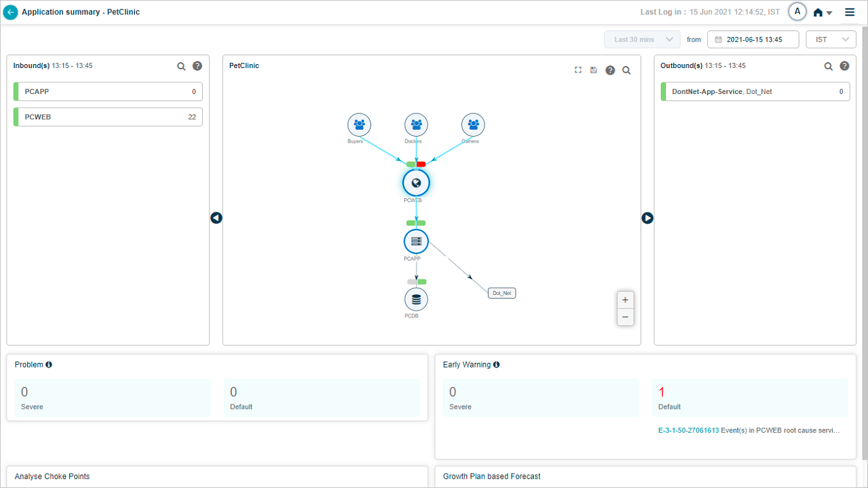Select the PCWEB inbound entry
The width and height of the screenshot is (868, 488).
[108, 117]
